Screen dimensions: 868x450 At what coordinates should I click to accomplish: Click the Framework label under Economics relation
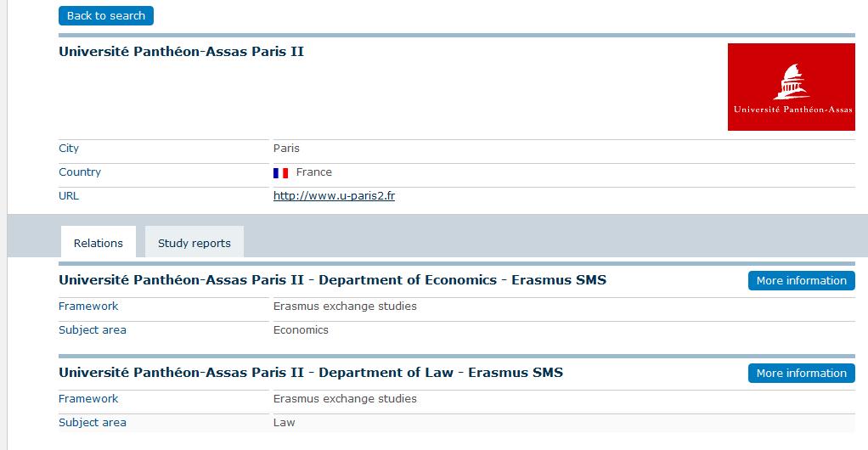[x=88, y=307]
